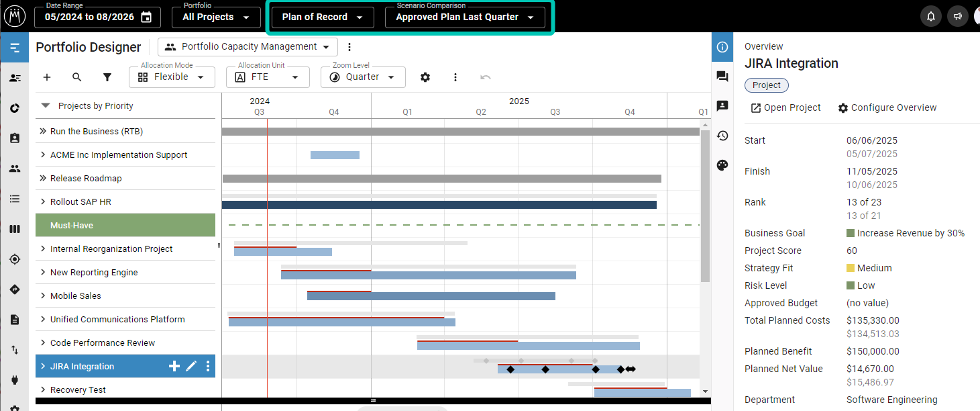The width and height of the screenshot is (980, 411).
Task: Click the green Risk Level swatch
Action: (x=851, y=285)
